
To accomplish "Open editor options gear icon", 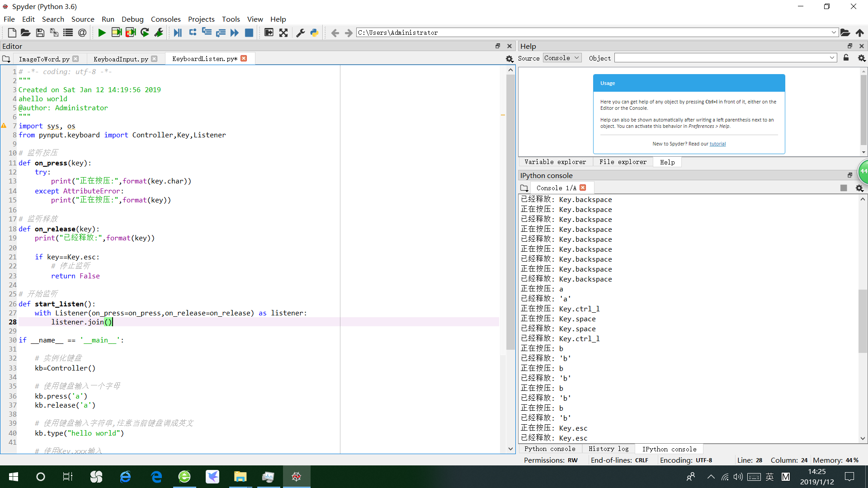I will 509,59.
